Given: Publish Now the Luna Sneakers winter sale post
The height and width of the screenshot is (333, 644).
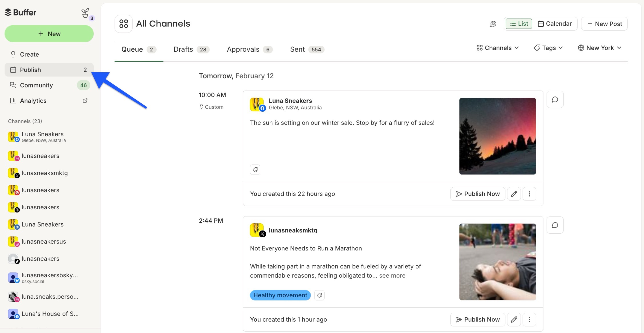Looking at the screenshot, I should pos(478,194).
